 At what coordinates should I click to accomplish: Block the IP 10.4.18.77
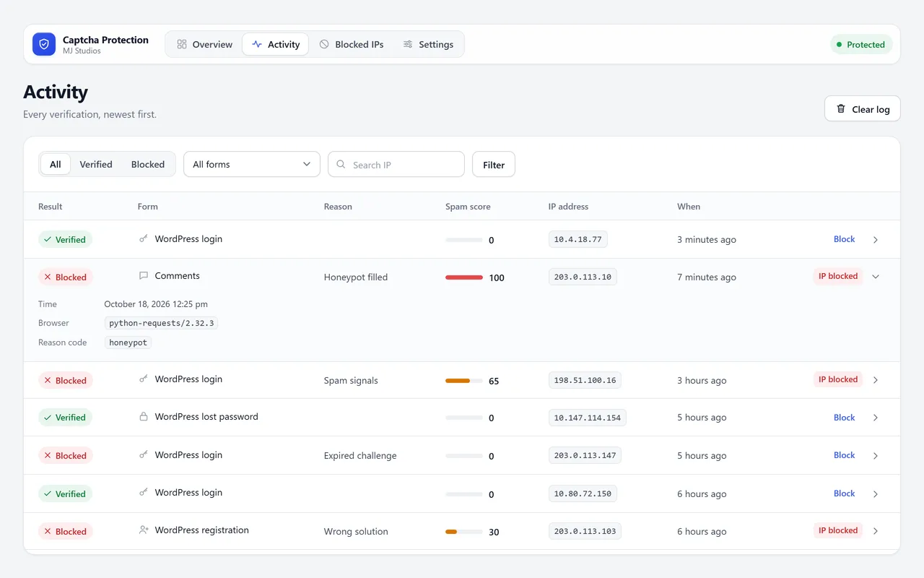(844, 239)
